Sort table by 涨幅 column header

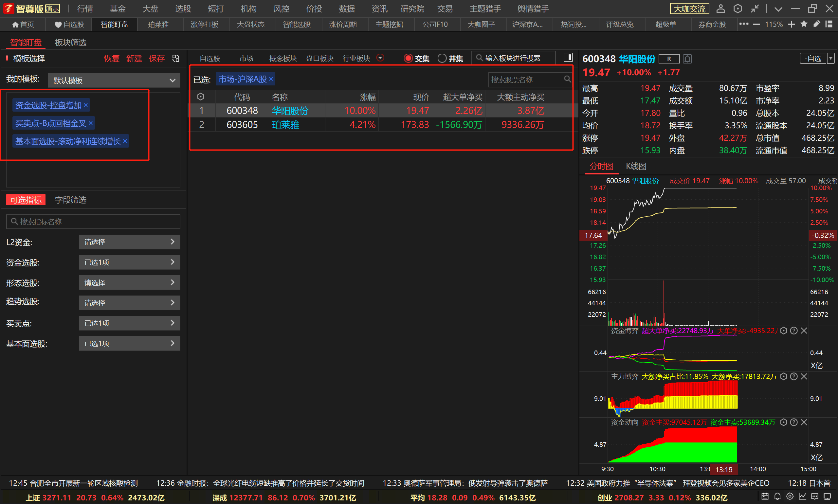pyautogui.click(x=368, y=97)
